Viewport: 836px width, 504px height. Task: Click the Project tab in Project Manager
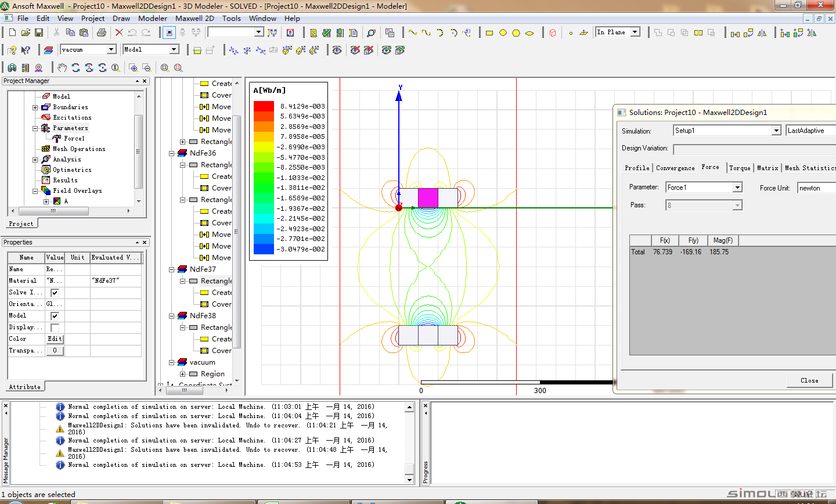coord(21,224)
